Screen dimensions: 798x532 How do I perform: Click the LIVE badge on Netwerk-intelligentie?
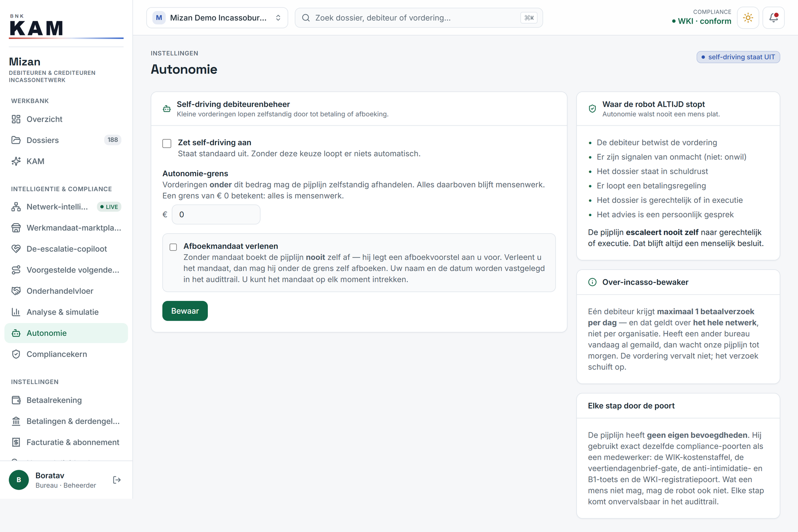pyautogui.click(x=109, y=207)
